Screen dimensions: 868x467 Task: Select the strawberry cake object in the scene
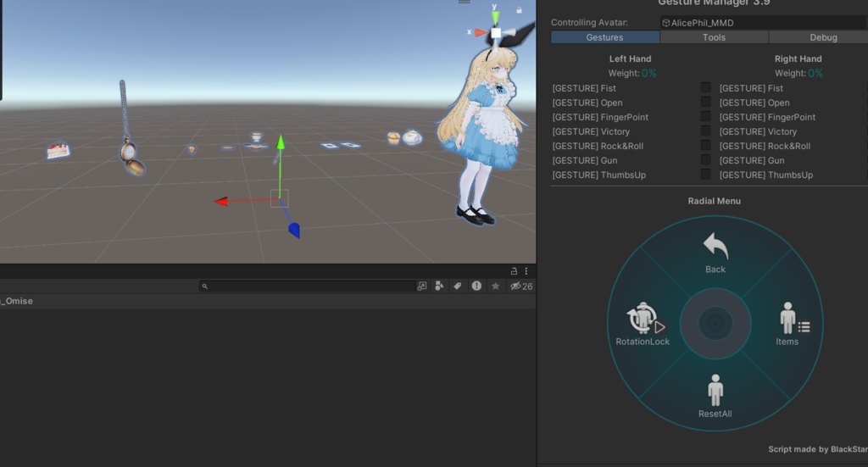(58, 150)
